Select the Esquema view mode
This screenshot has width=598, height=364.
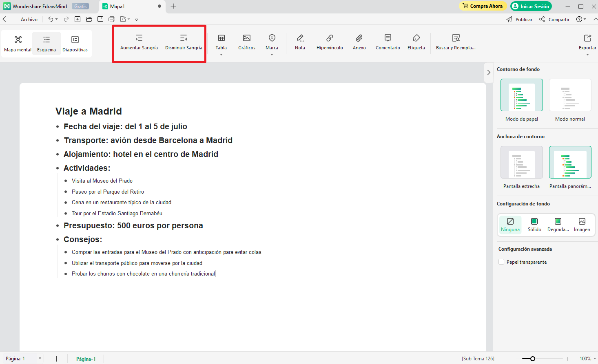tap(47, 44)
